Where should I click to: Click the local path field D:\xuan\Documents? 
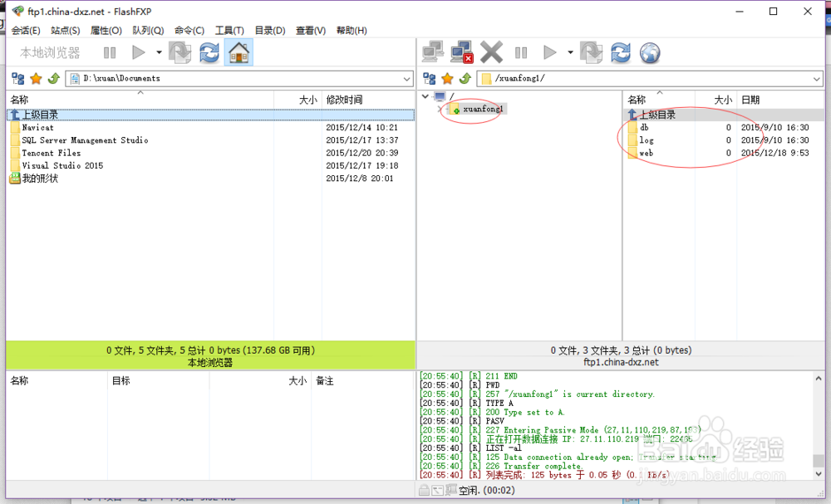coord(238,79)
